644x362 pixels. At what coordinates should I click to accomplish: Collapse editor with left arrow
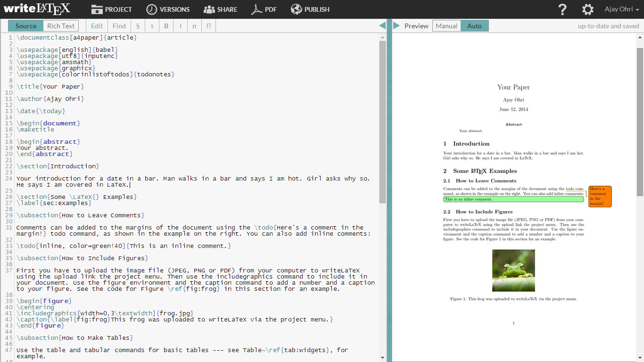[382, 25]
